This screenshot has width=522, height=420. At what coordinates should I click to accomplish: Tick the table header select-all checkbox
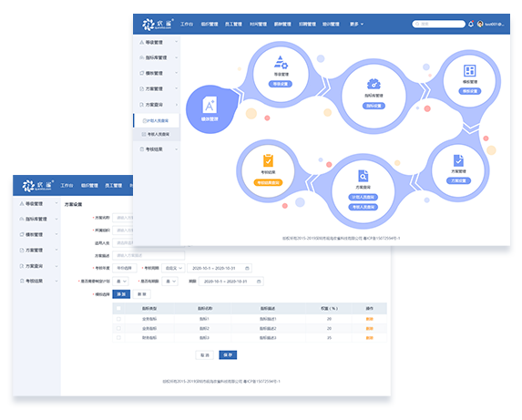click(x=118, y=308)
